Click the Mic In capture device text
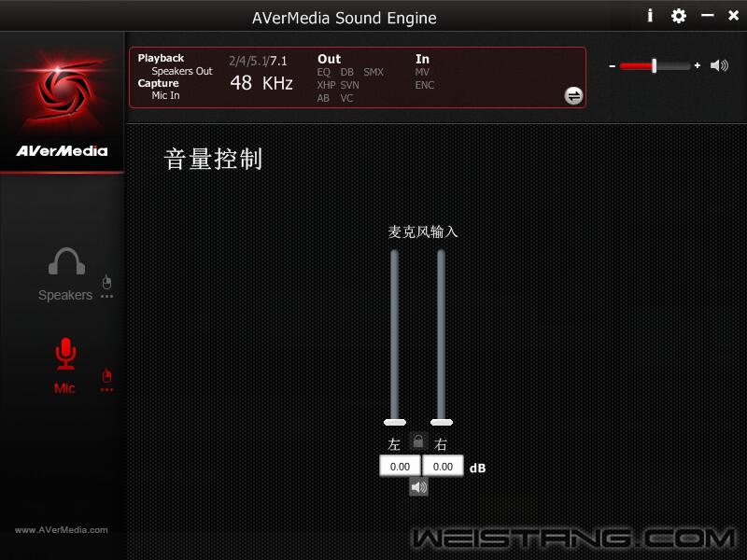The height and width of the screenshot is (560, 747). (166, 96)
